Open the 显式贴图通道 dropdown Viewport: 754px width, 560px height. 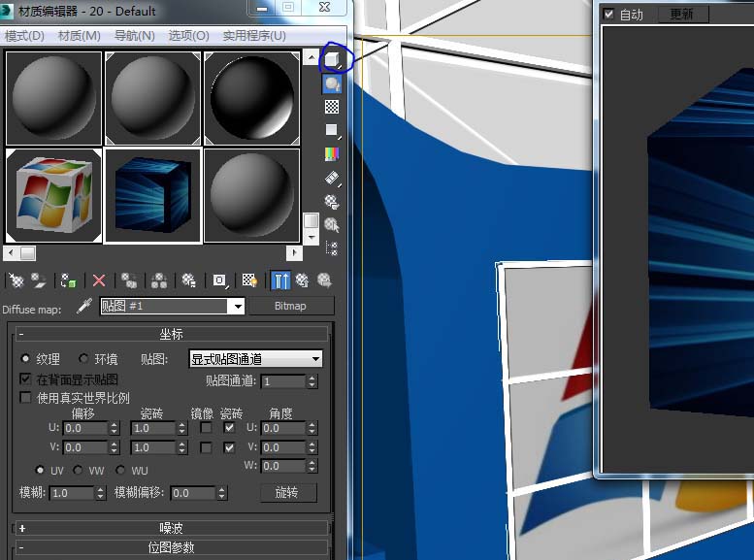point(255,359)
